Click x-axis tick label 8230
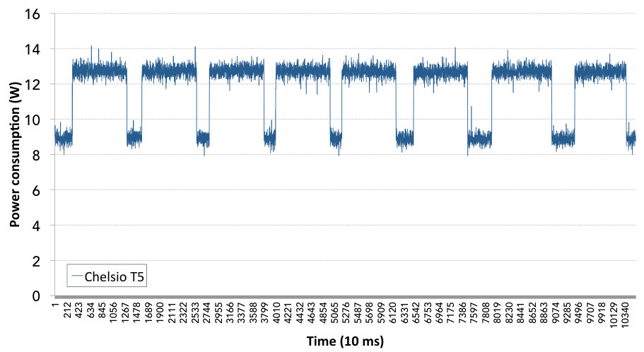 [x=510, y=312]
